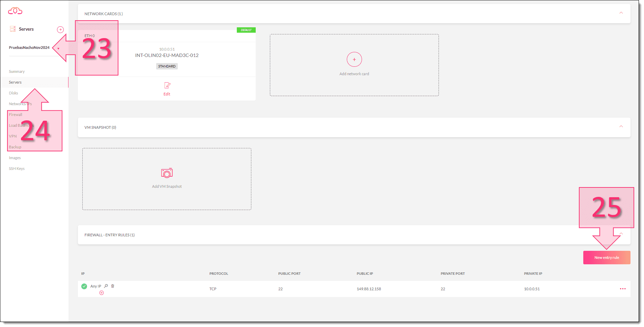
Task: Click the Add network card plus icon
Action: pyautogui.click(x=354, y=59)
